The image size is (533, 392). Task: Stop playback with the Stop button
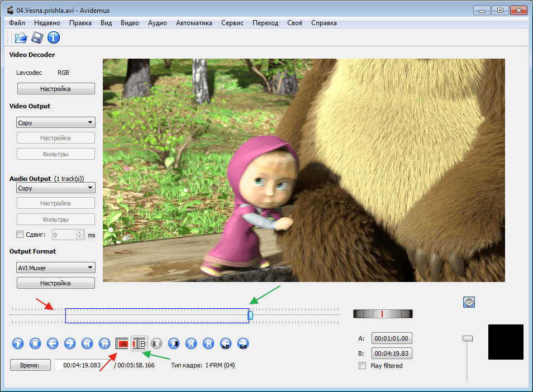[35, 343]
